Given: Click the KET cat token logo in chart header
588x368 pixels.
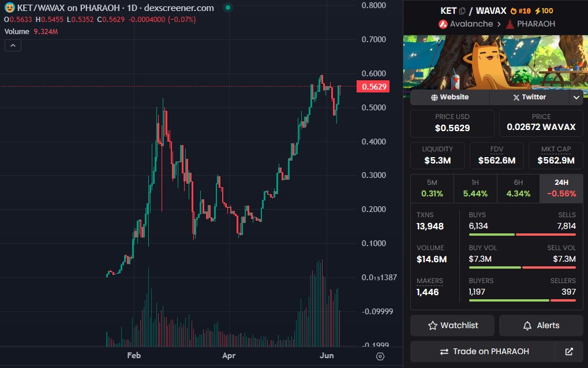Looking at the screenshot, I should pos(9,8).
